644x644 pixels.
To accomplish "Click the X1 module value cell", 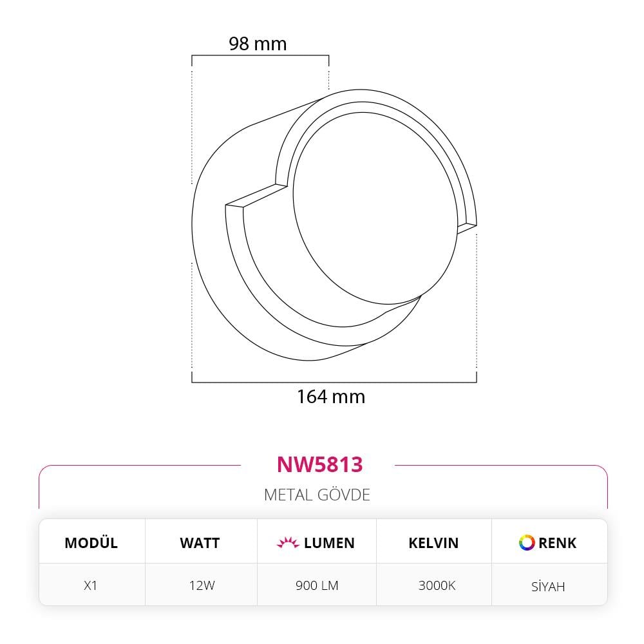I will point(91,585).
